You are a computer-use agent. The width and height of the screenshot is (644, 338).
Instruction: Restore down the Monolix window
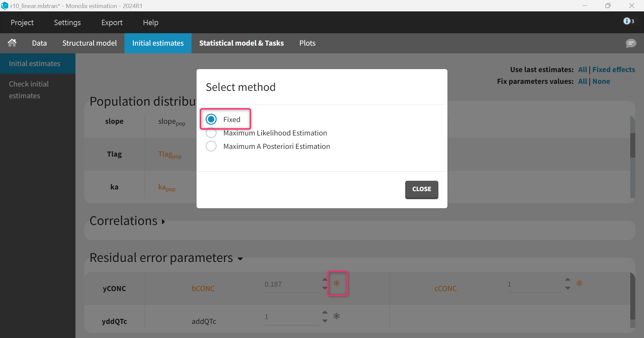pos(608,6)
